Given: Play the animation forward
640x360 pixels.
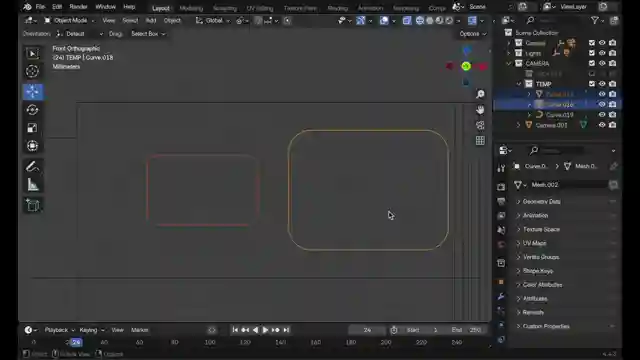Looking at the screenshot, I should (265, 330).
